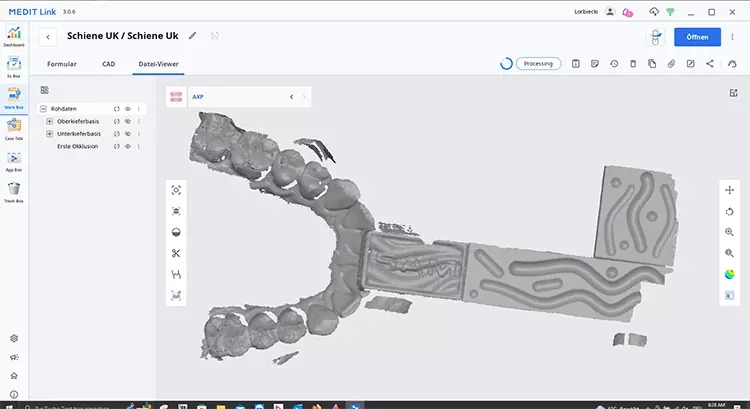Click the expand viewer layout icon

tap(733, 93)
